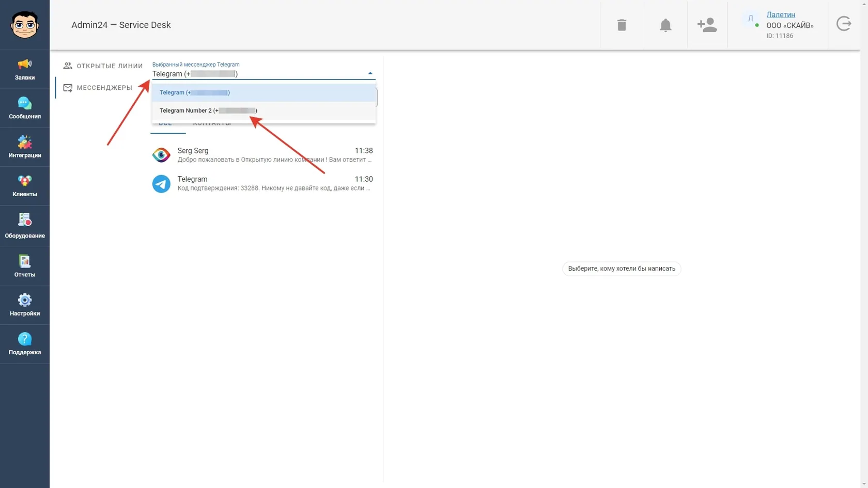Viewport: 868px width, 488px height.
Task: Click the ООО «СКАЙВ» company name
Action: [x=790, y=25]
